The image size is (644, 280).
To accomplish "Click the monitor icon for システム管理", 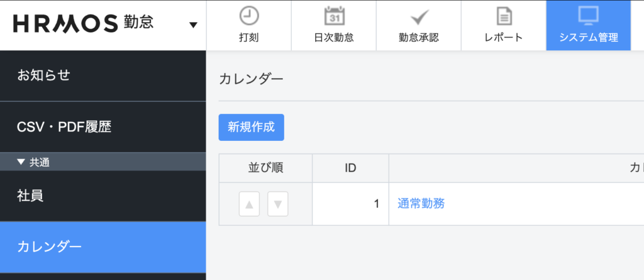I will (x=588, y=16).
